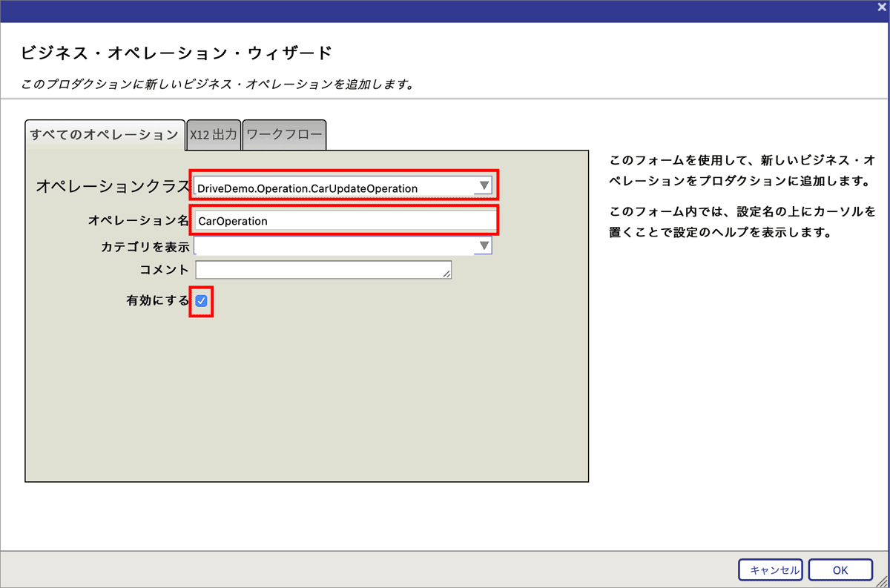Click the resize grip in the dialog corner
This screenshot has width=890, height=588.
pyautogui.click(x=883, y=581)
